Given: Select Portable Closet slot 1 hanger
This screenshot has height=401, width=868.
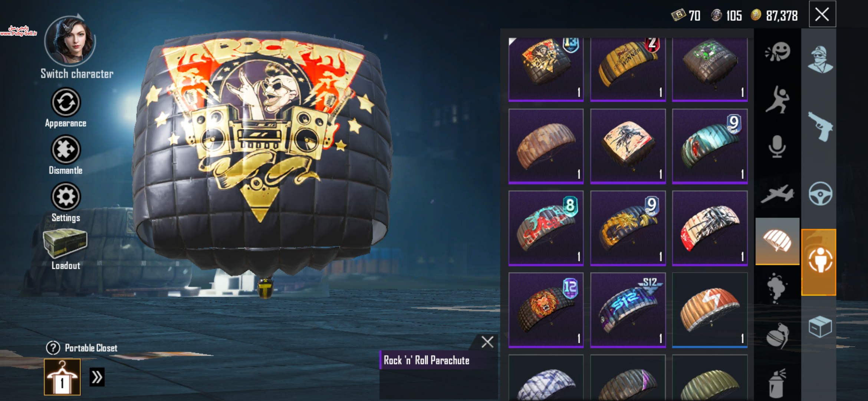Looking at the screenshot, I should pyautogui.click(x=62, y=377).
